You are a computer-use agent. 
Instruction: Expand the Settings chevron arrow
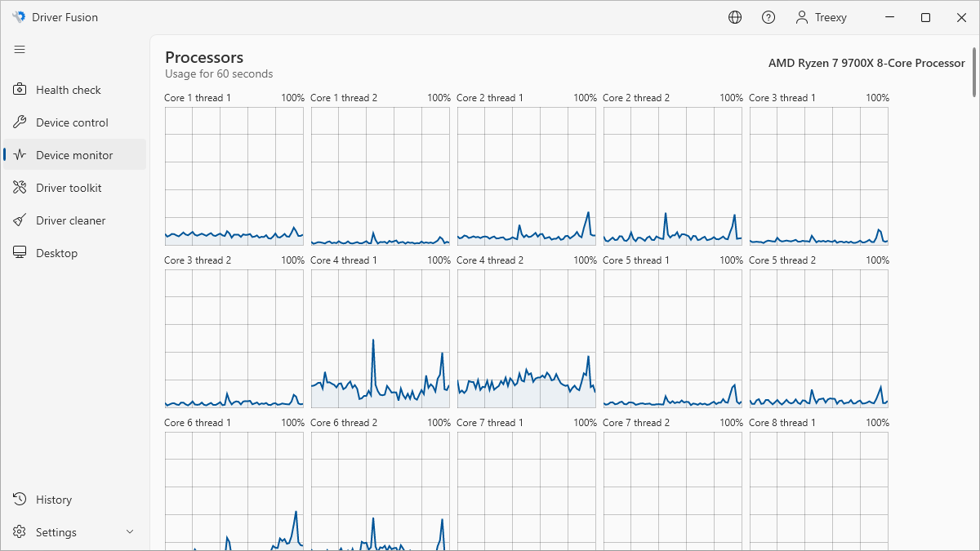(130, 532)
